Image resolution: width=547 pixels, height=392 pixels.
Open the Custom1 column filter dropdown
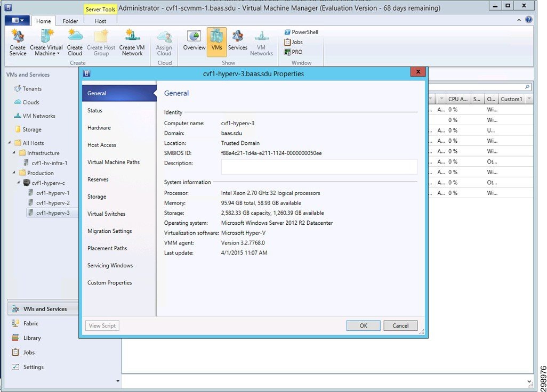click(529, 99)
